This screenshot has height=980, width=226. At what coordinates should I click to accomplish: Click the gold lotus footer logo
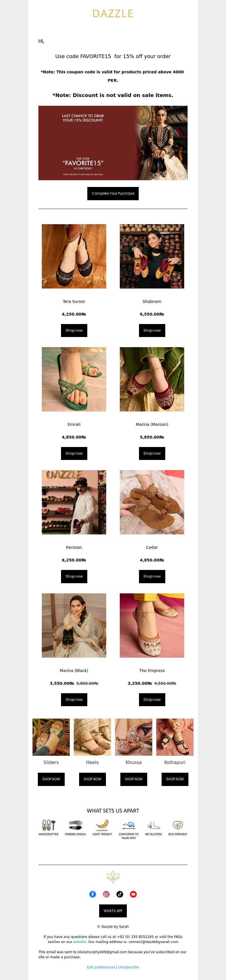113,877
